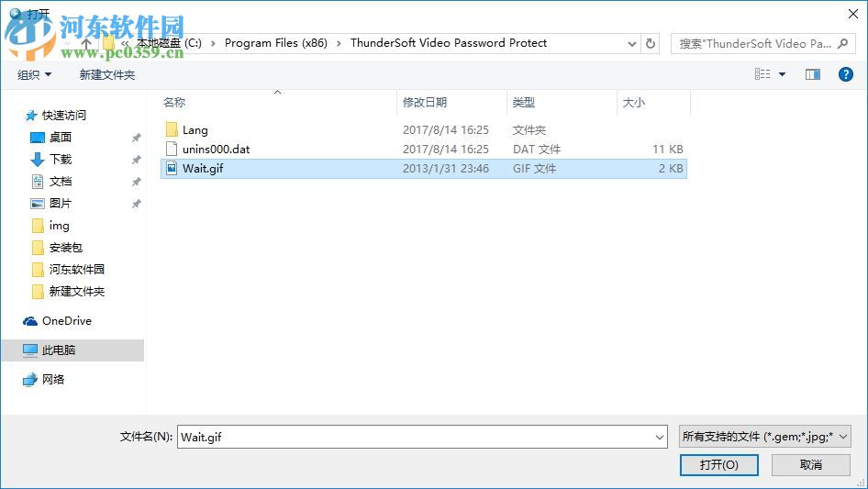Toggle the preview pane icon
This screenshot has width=868, height=489.
click(x=813, y=74)
